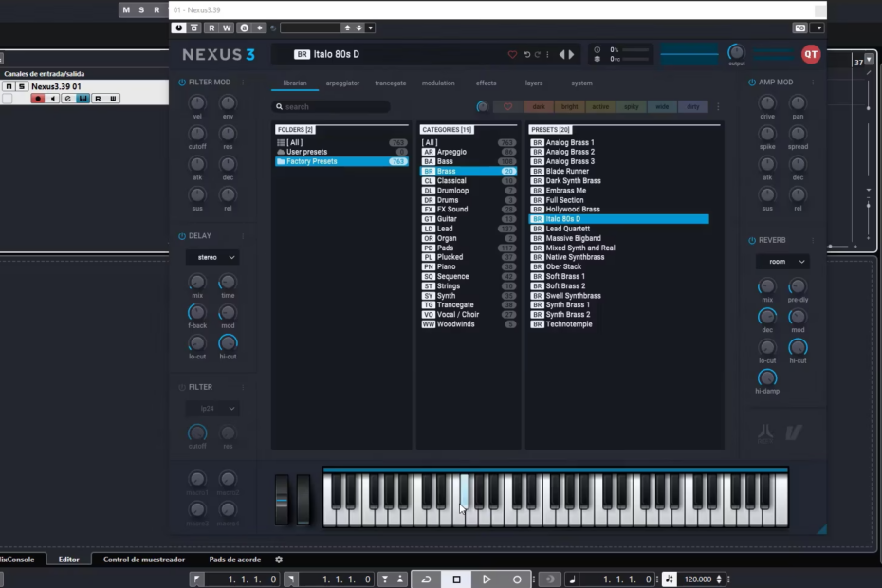The width and height of the screenshot is (882, 588).
Task: Filter presets by the 'spiky' tag
Action: click(x=631, y=106)
